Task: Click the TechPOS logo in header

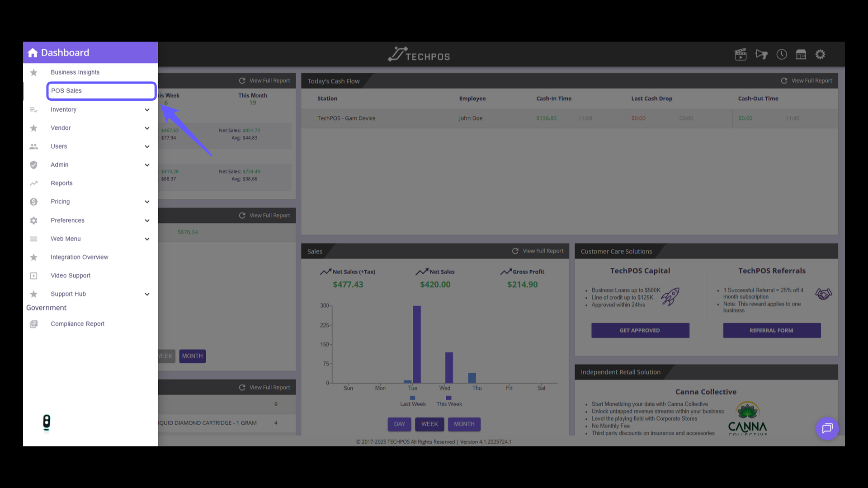Action: click(419, 55)
